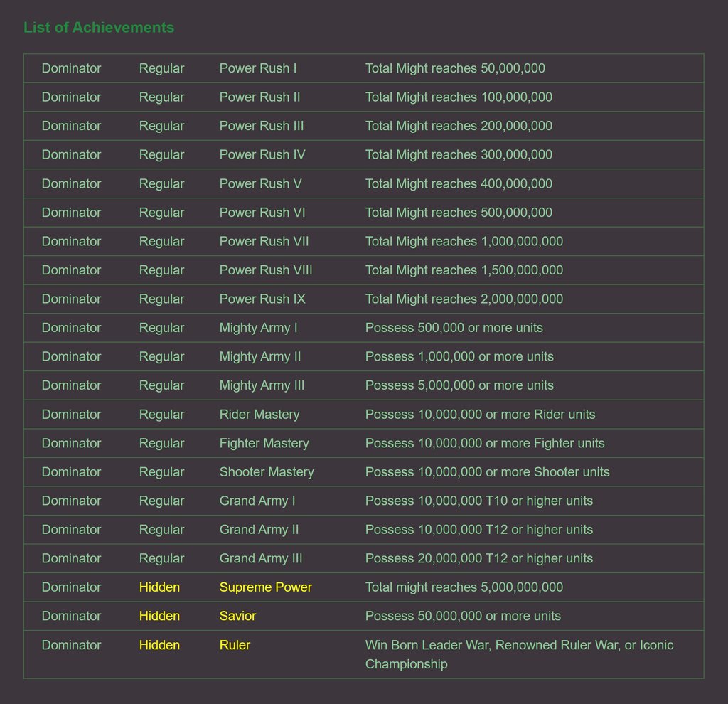The height and width of the screenshot is (704, 728).
Task: Select the Power Rush III achievement name
Action: (262, 126)
